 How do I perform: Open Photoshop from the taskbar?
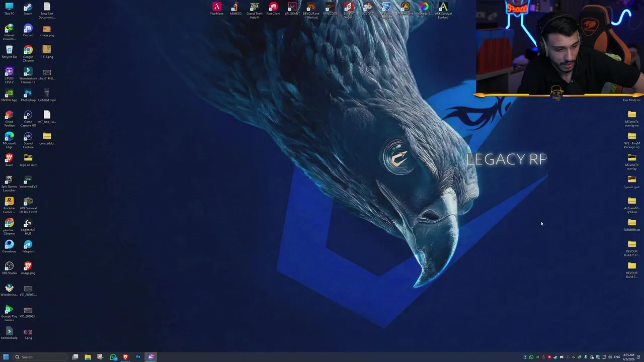[138, 357]
